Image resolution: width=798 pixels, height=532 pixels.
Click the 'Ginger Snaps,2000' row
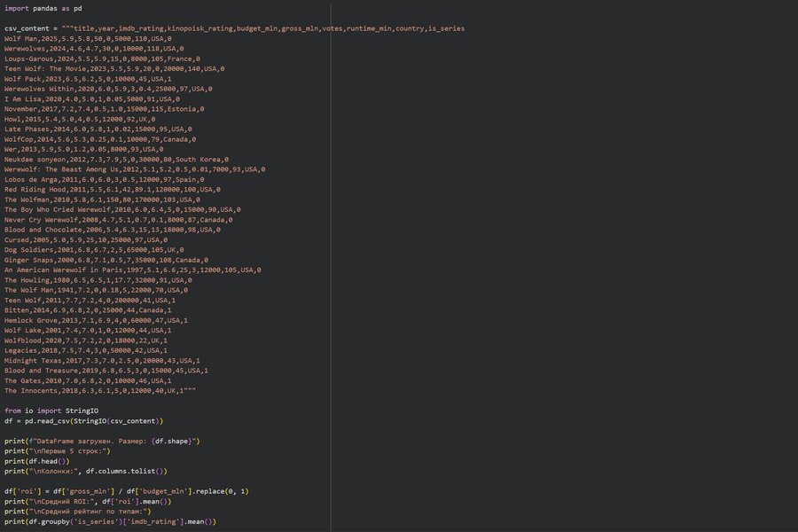pos(106,260)
